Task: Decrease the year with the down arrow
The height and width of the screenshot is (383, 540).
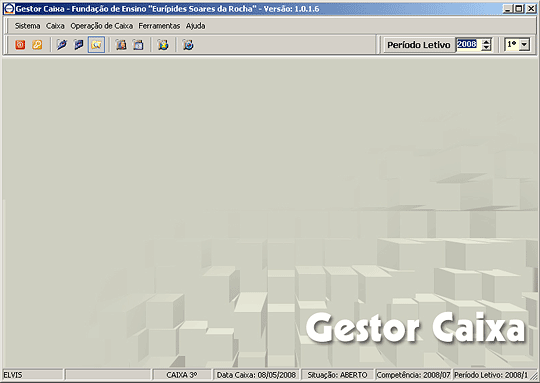Action: pos(486,48)
